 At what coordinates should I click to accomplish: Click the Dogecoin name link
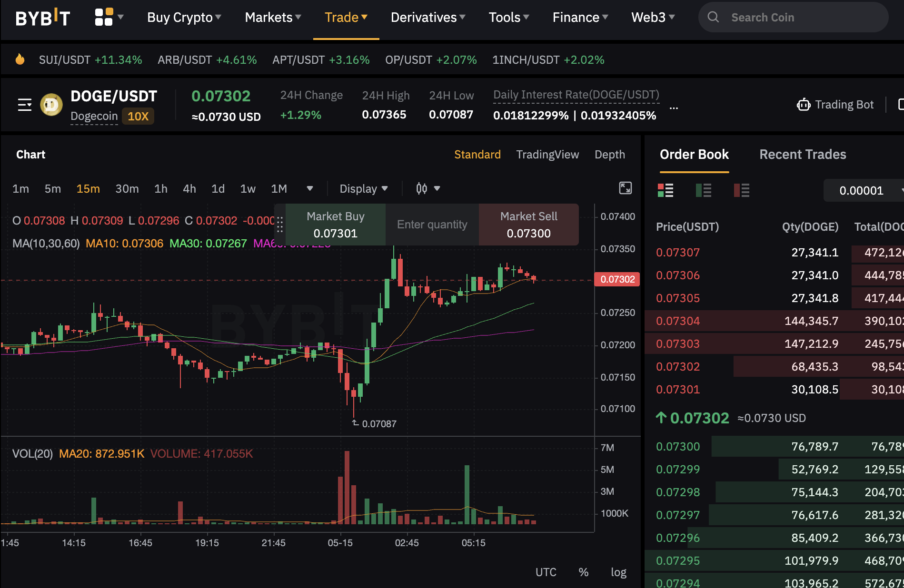(x=94, y=116)
